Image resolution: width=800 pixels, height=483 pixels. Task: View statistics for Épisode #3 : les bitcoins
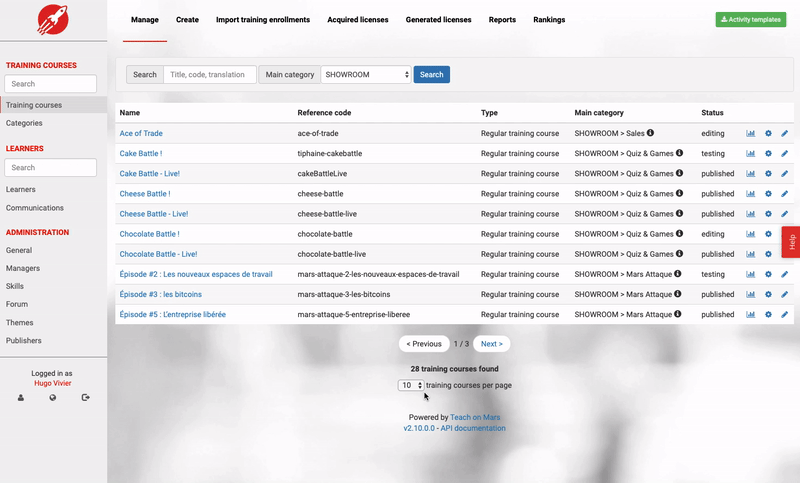pyautogui.click(x=750, y=294)
